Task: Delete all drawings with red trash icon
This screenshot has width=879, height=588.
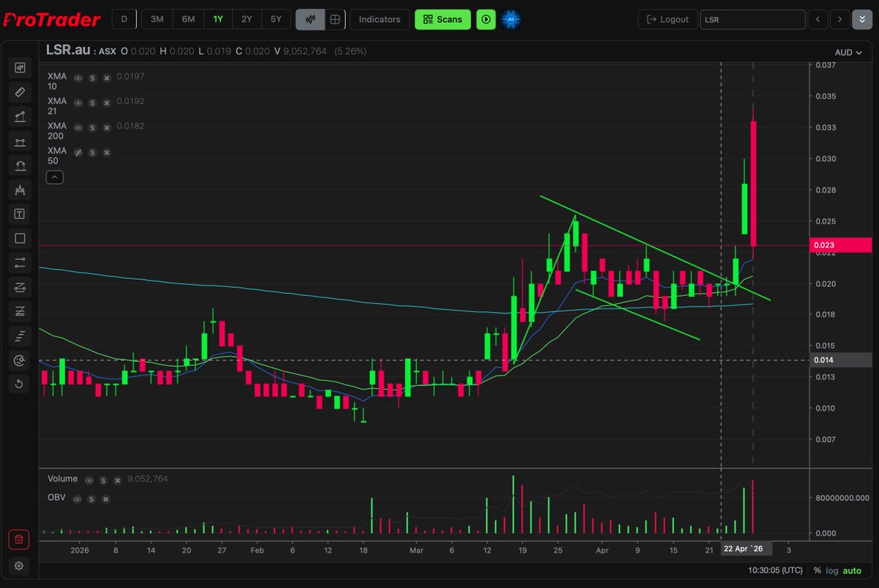Action: 20,540
